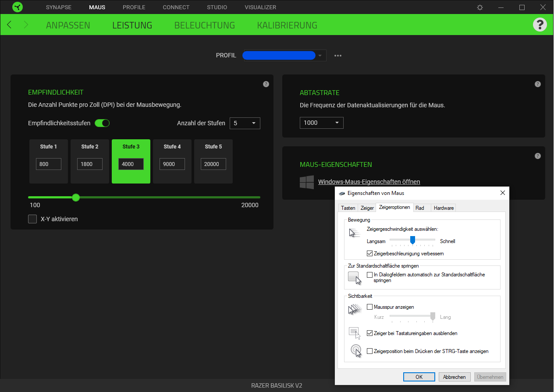Viewport: 554px width, 392px height.
Task: Enable Zeigerposition beim Drücken der STRG-Taste
Action: point(370,351)
